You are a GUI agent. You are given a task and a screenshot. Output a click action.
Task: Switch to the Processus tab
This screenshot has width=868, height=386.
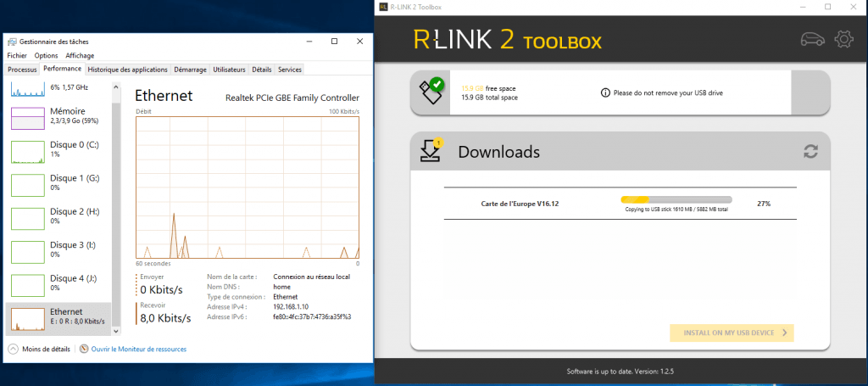23,69
